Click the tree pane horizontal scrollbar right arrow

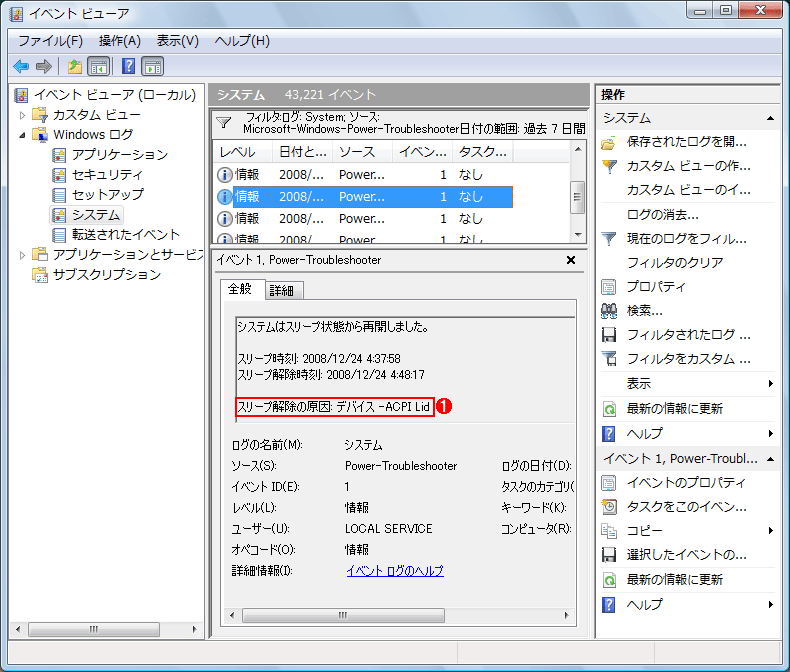coord(194,629)
